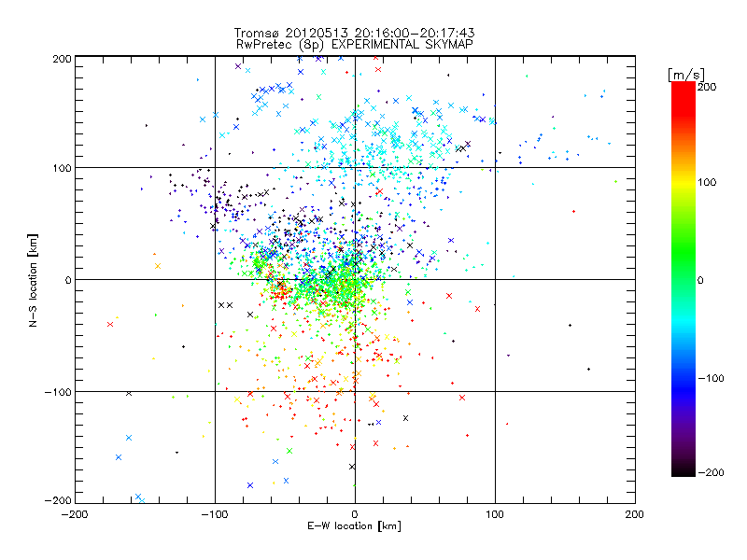
Task: Click the 0 tick label on the N-S axis
Action: coord(68,280)
